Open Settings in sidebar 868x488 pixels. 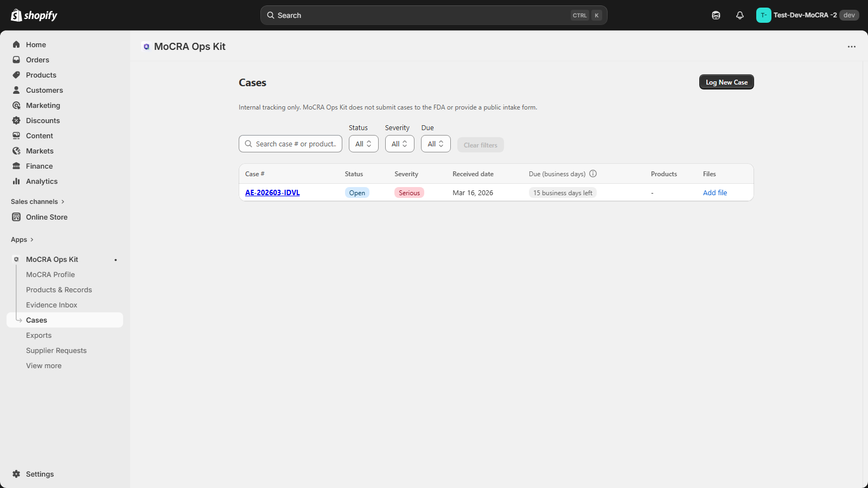click(40, 474)
